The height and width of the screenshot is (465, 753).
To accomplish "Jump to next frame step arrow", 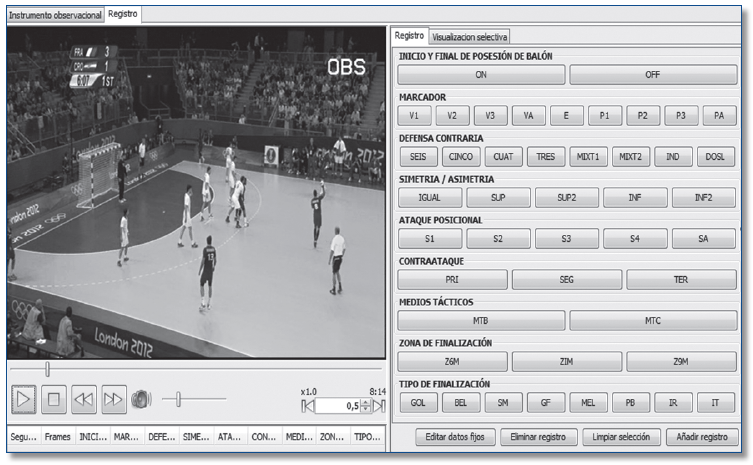I will (x=378, y=406).
